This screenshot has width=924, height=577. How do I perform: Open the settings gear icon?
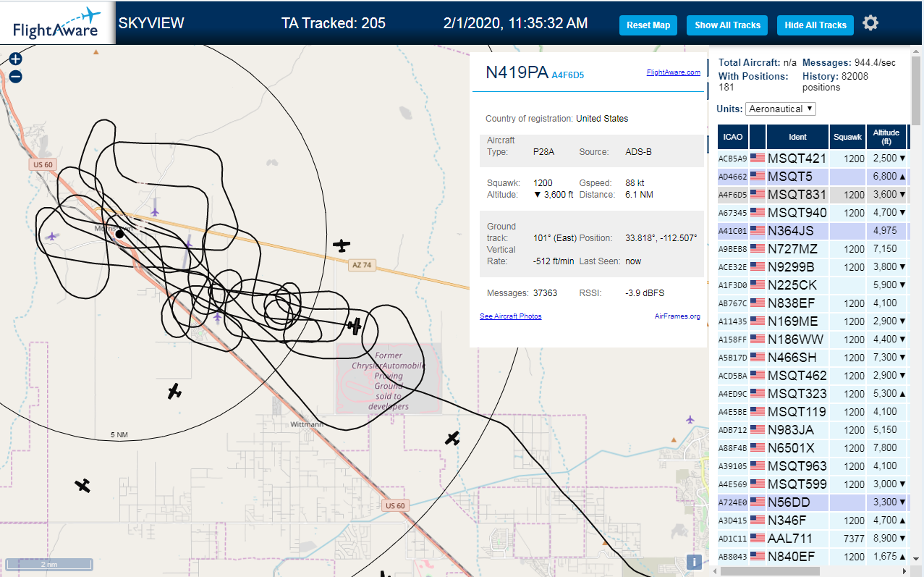(x=870, y=23)
